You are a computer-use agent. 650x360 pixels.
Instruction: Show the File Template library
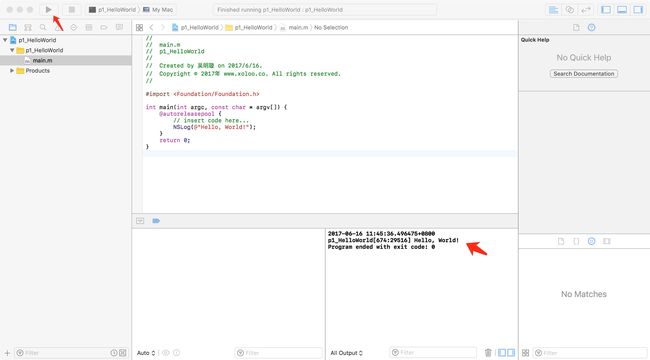(561, 241)
